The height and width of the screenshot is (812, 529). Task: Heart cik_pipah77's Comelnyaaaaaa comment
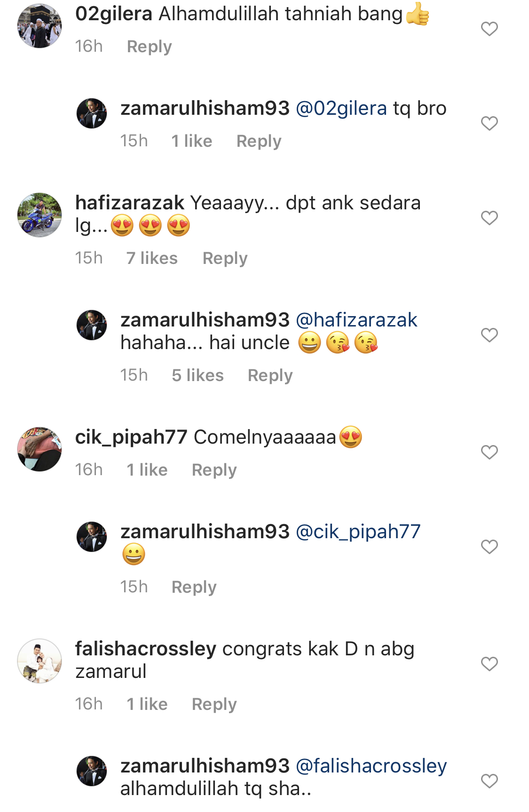489,453
